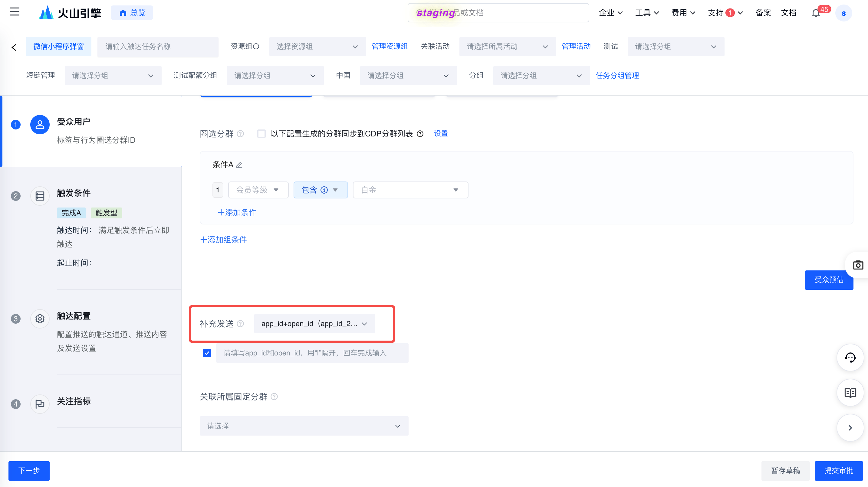This screenshot has width=868, height=487.
Task: Open the 包含 operator dropdown
Action: (x=321, y=190)
